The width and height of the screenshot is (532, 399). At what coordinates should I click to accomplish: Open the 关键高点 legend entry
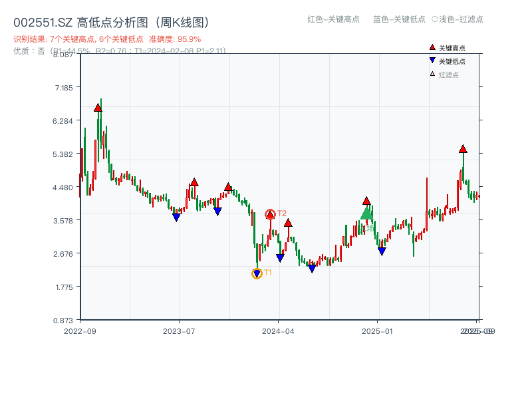(448, 47)
